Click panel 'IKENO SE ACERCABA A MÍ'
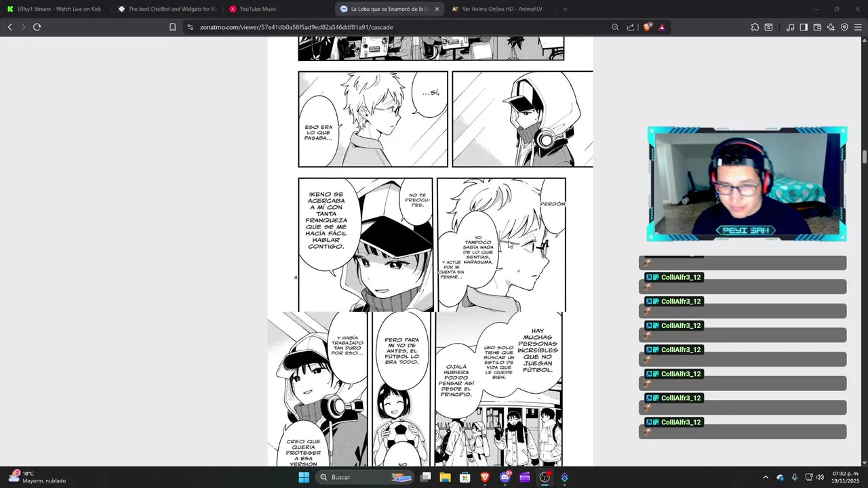The height and width of the screenshot is (488, 868). tap(366, 245)
